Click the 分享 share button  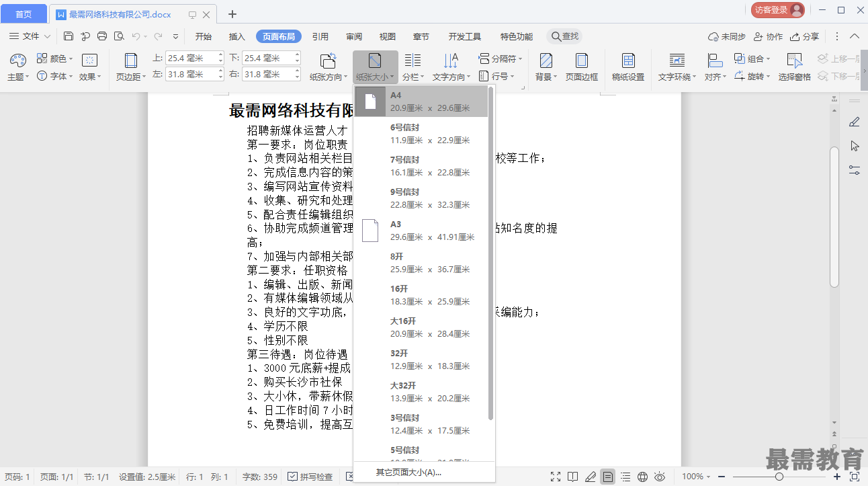805,36
